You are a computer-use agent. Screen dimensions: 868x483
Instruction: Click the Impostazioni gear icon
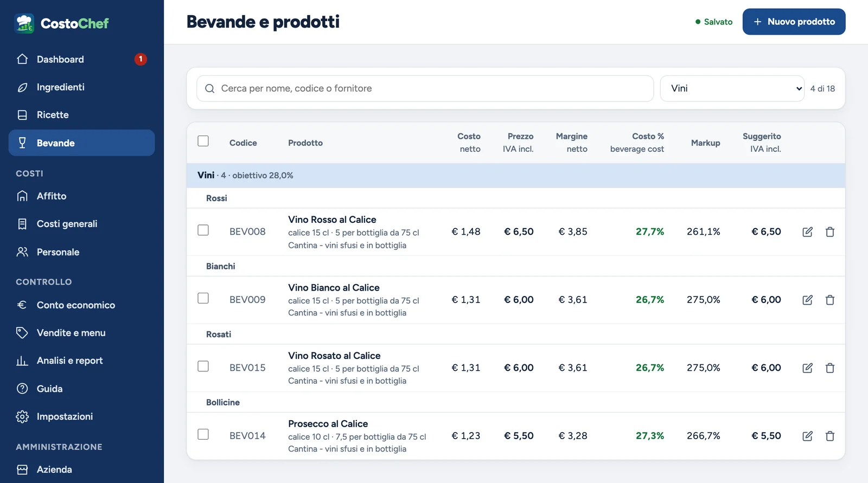(22, 416)
